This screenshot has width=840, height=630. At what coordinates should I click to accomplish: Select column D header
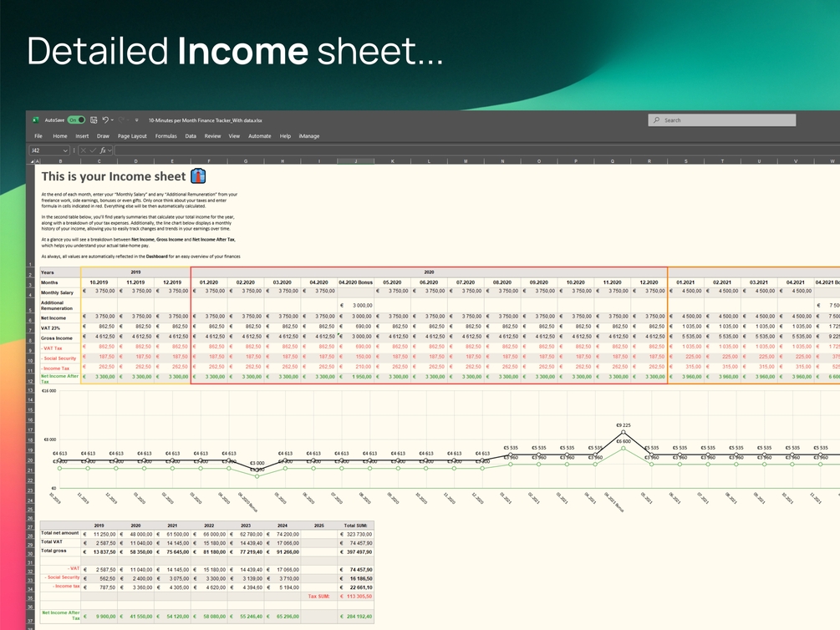click(135, 160)
